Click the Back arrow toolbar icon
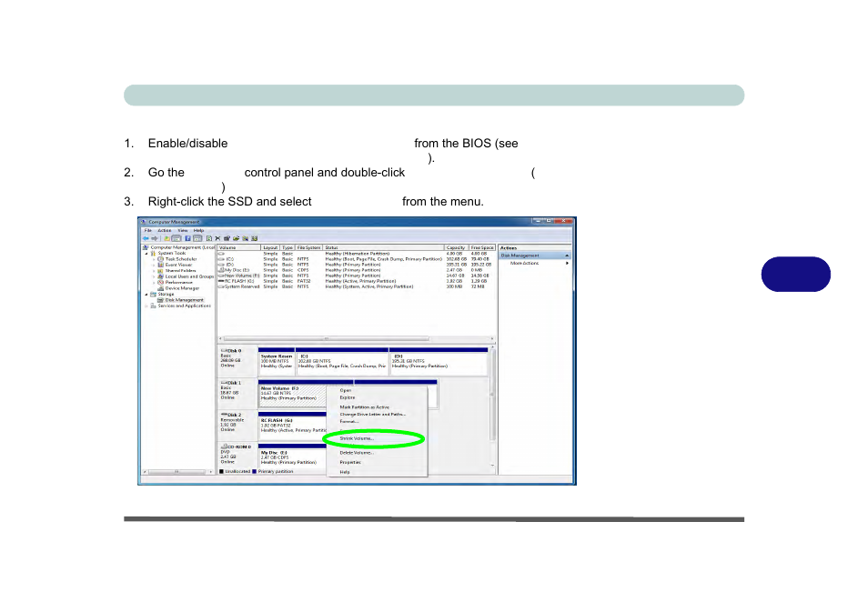This screenshot has width=868, height=612. click(x=146, y=238)
